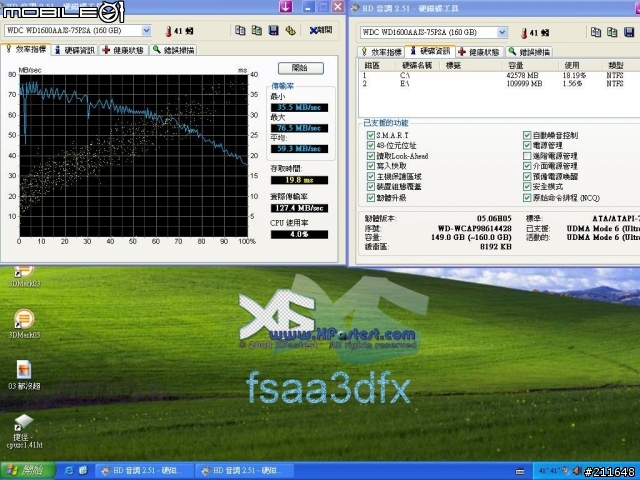Click the 109999 MB capacity cell
The height and width of the screenshot is (480, 640).
(x=524, y=84)
